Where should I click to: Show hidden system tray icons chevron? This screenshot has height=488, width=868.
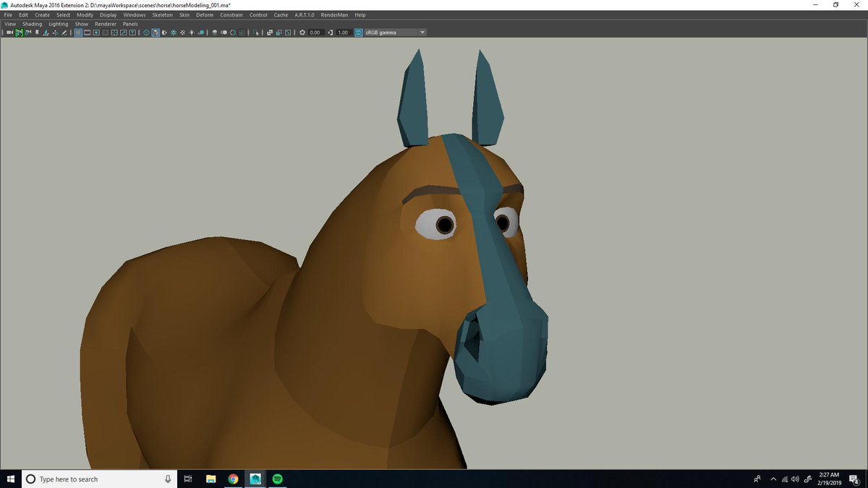coord(773,479)
